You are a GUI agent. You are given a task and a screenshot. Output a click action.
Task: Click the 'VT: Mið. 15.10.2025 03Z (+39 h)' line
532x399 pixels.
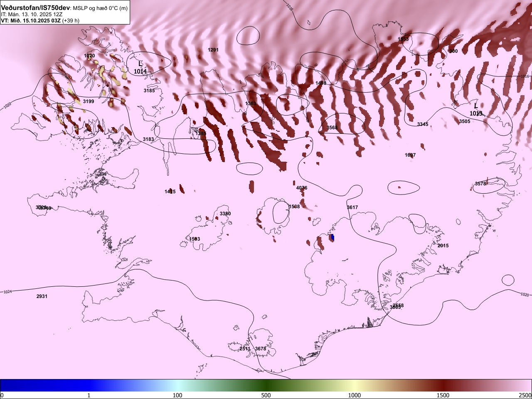40,20
